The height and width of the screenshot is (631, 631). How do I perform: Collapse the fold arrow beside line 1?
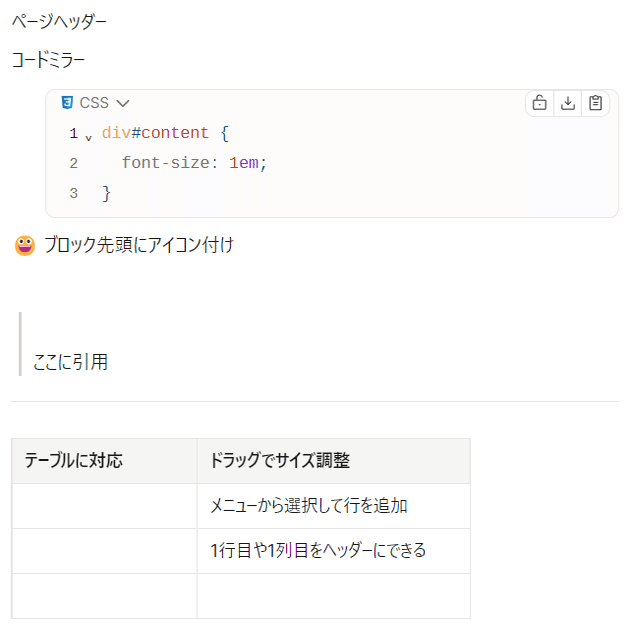tap(88, 136)
